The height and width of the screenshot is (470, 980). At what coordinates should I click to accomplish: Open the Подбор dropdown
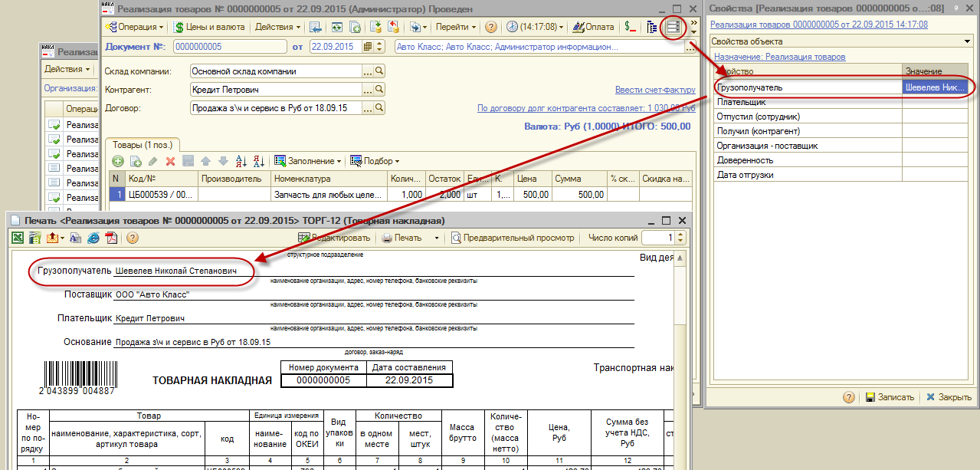pos(375,161)
